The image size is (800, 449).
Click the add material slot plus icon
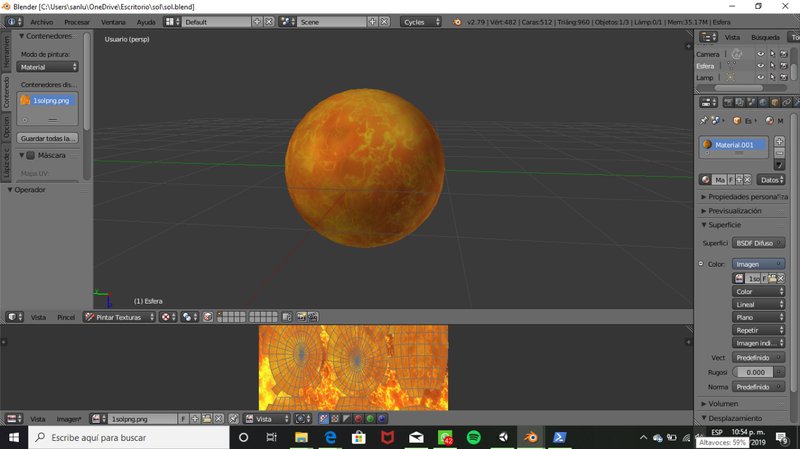coord(779,141)
